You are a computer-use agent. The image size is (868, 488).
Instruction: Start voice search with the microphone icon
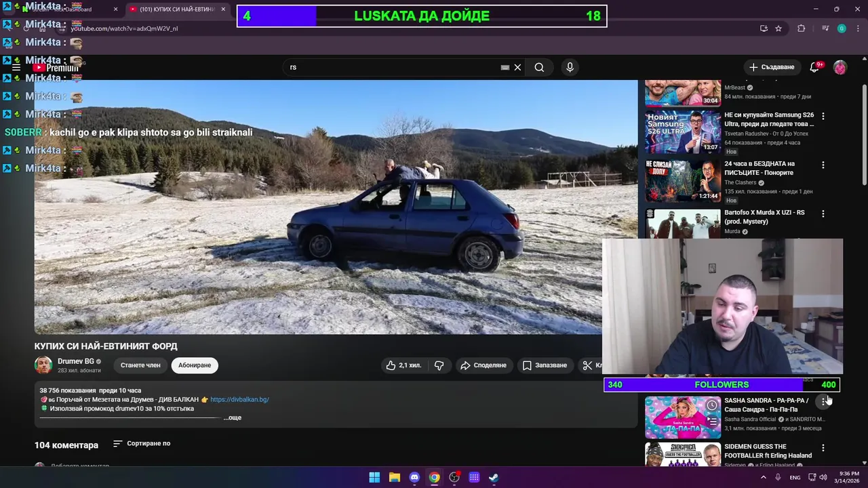pyautogui.click(x=570, y=67)
